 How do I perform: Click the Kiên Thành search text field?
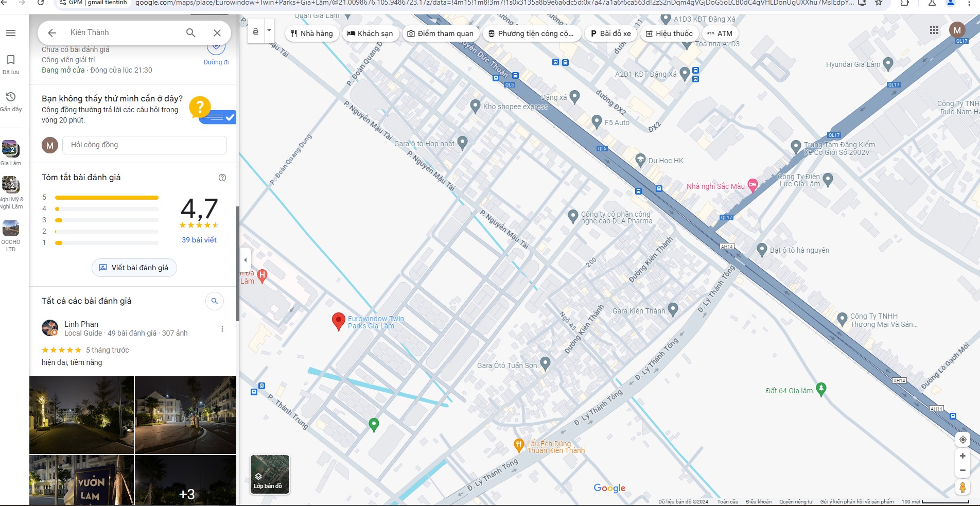(122, 32)
